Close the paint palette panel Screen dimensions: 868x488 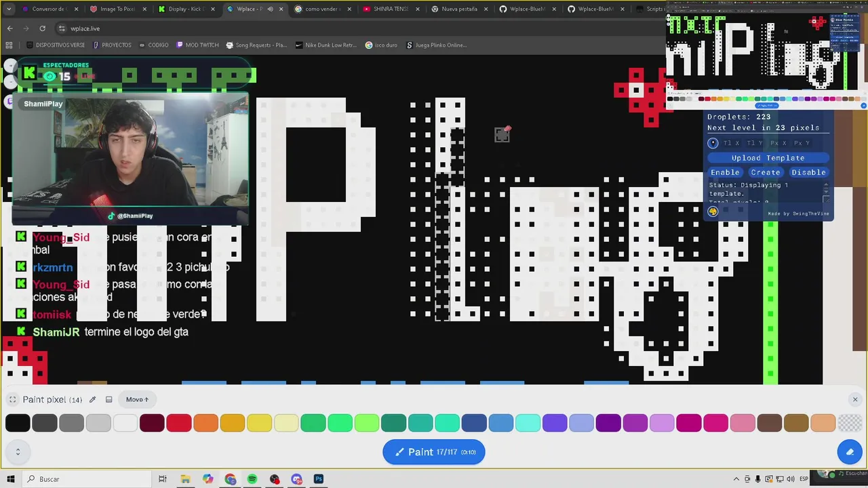click(855, 400)
